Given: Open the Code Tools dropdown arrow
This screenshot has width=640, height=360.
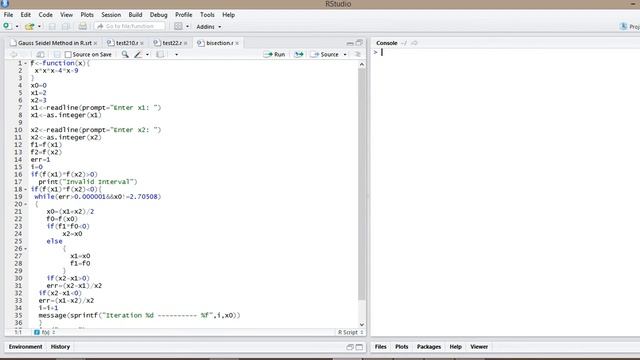Looking at the screenshot, I should [147, 54].
